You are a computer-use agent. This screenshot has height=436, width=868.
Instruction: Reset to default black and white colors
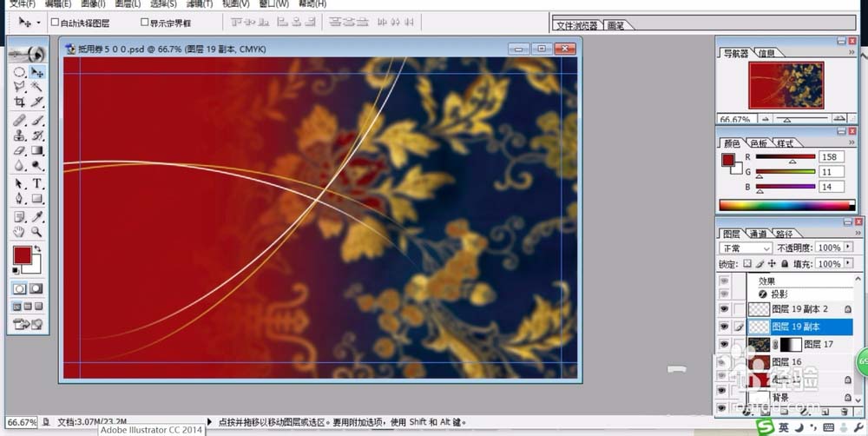tap(16, 270)
